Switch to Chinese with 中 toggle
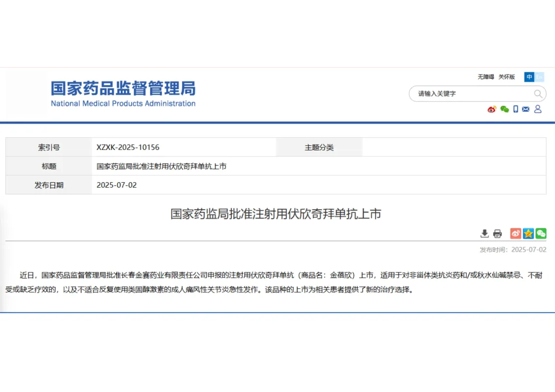 (x=529, y=77)
